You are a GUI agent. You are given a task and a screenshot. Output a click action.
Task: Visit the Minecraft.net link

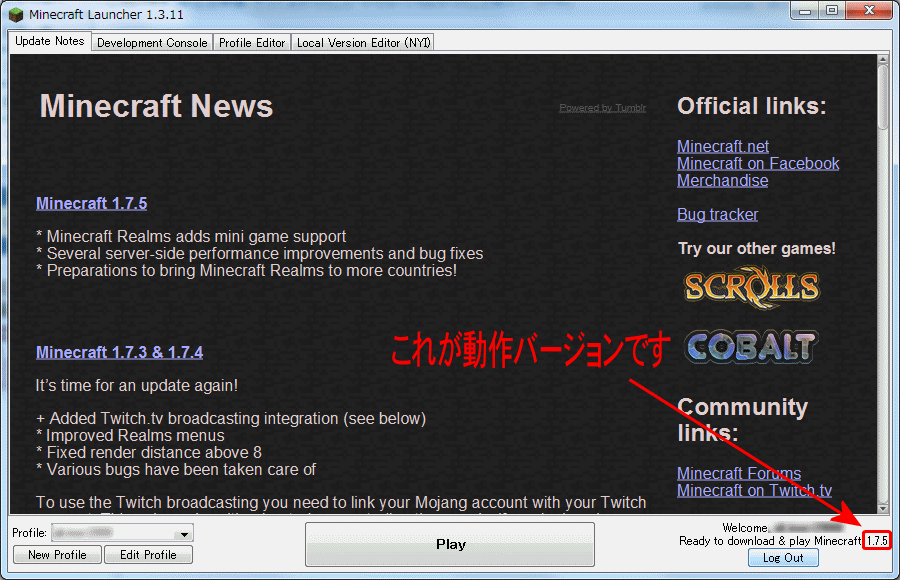(x=723, y=146)
